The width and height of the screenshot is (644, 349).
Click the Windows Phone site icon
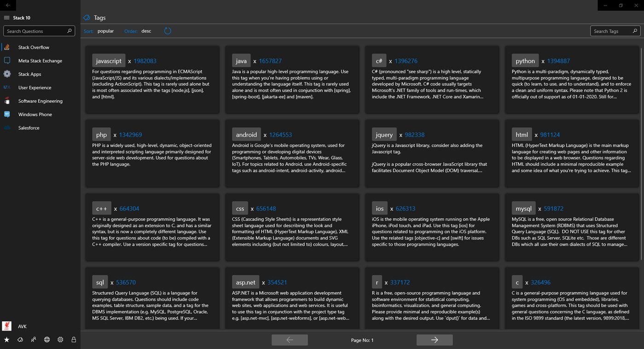coord(7,114)
